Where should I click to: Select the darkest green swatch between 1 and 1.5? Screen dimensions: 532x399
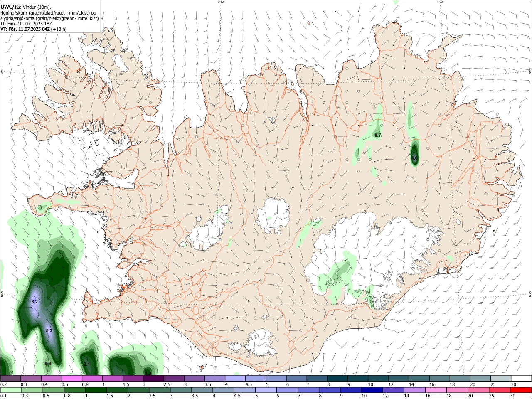click(x=96, y=390)
